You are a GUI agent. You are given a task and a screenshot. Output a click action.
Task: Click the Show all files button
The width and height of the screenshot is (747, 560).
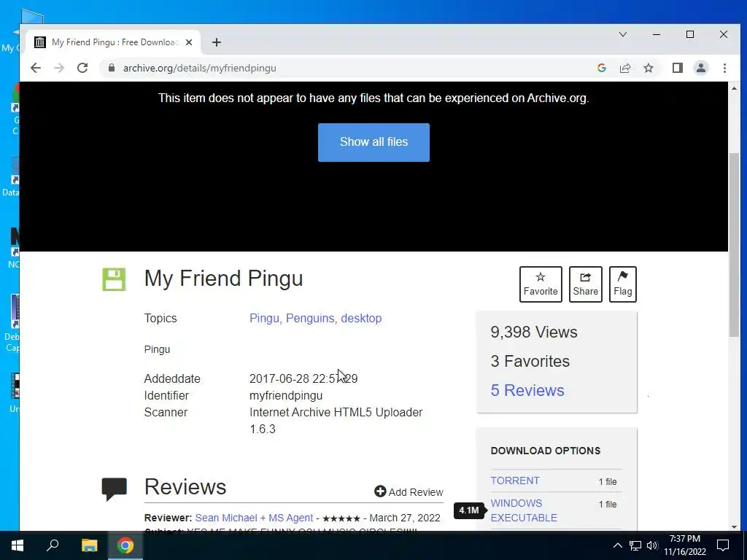pyautogui.click(x=373, y=142)
